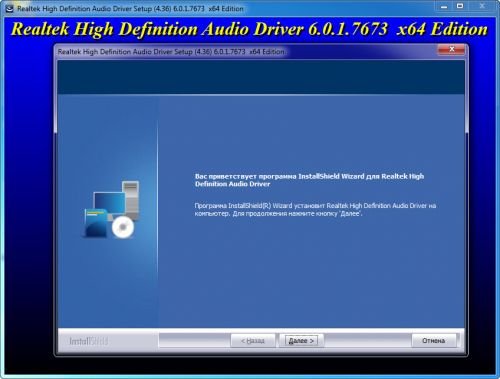Click the Отмена (Cancel) button
The width and height of the screenshot is (500, 379).
coord(433,341)
